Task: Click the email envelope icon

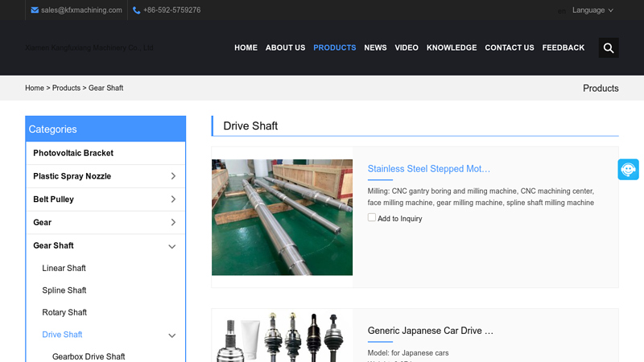Action: (35, 10)
